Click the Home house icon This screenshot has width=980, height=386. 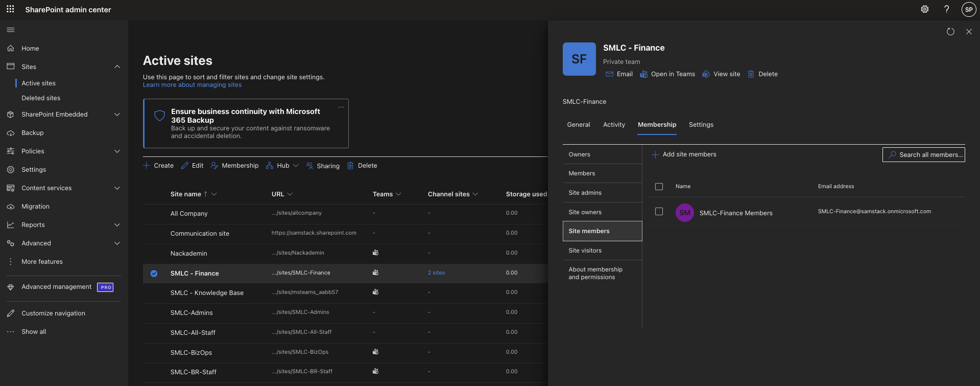tap(10, 48)
